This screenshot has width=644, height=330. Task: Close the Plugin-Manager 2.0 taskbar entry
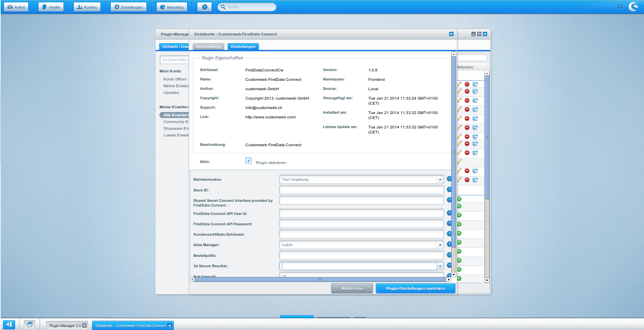point(85,325)
